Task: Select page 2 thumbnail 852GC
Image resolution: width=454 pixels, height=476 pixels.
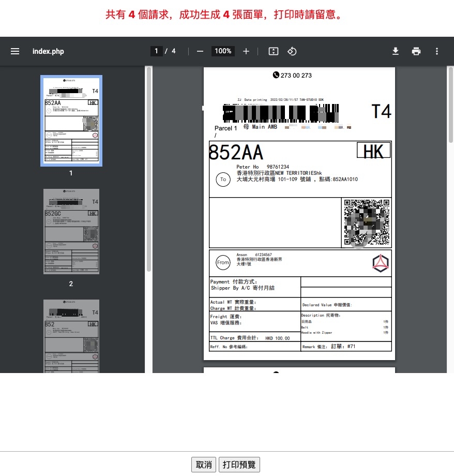Action: pyautogui.click(x=71, y=231)
